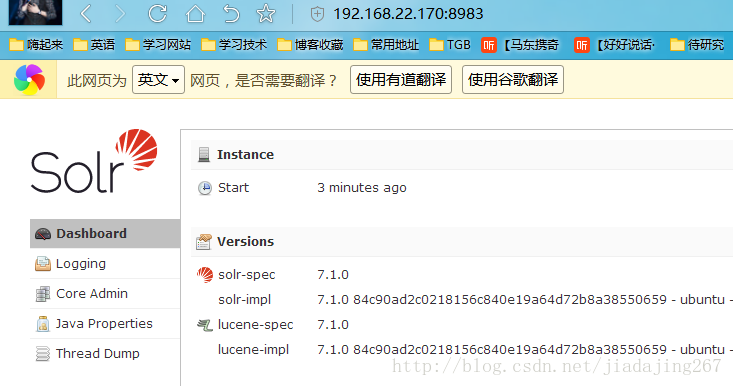733x386 pixels.
Task: Click the solr-impl version hash value
Action: 525,300
